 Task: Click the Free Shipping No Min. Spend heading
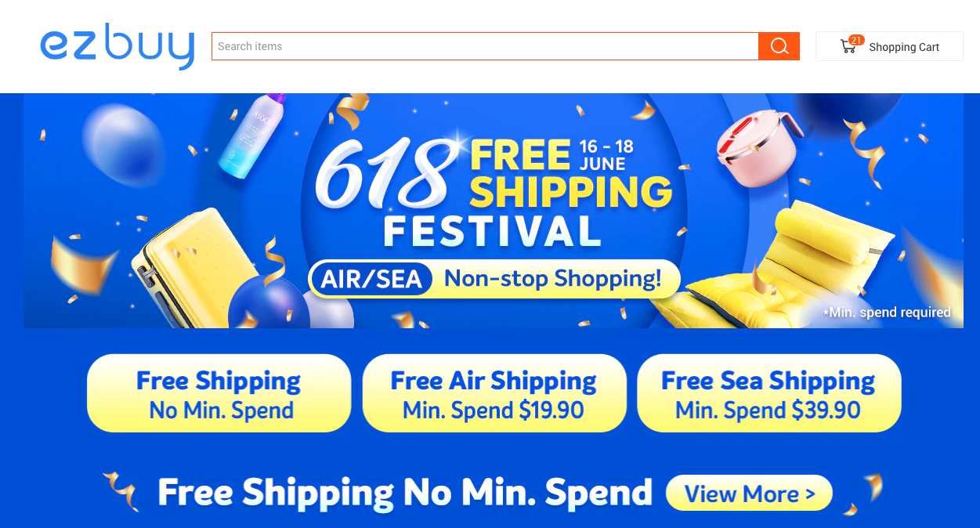click(x=405, y=493)
